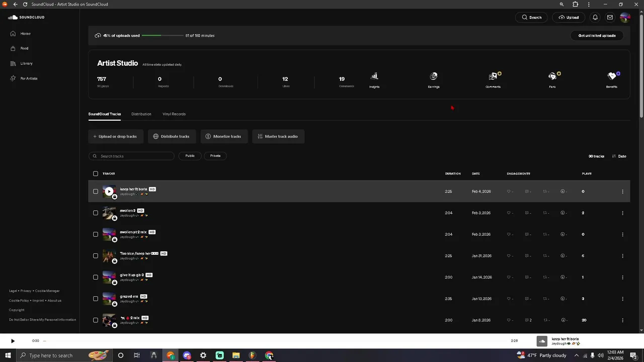Click SoundCloud artwork icon in player bar
The image size is (644, 362).
click(x=542, y=341)
